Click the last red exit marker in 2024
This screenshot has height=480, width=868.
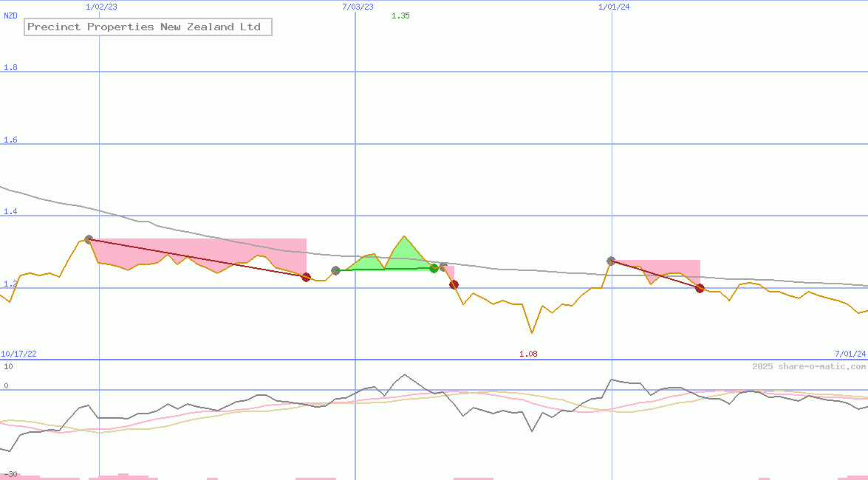(700, 288)
